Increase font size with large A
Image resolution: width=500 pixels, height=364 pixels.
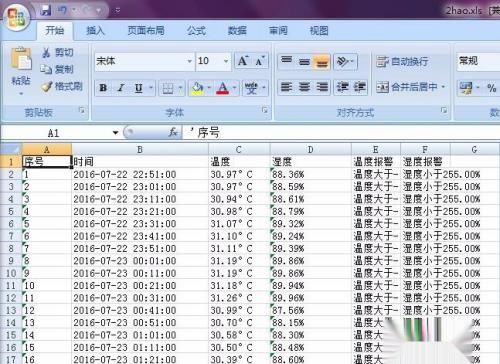click(242, 61)
